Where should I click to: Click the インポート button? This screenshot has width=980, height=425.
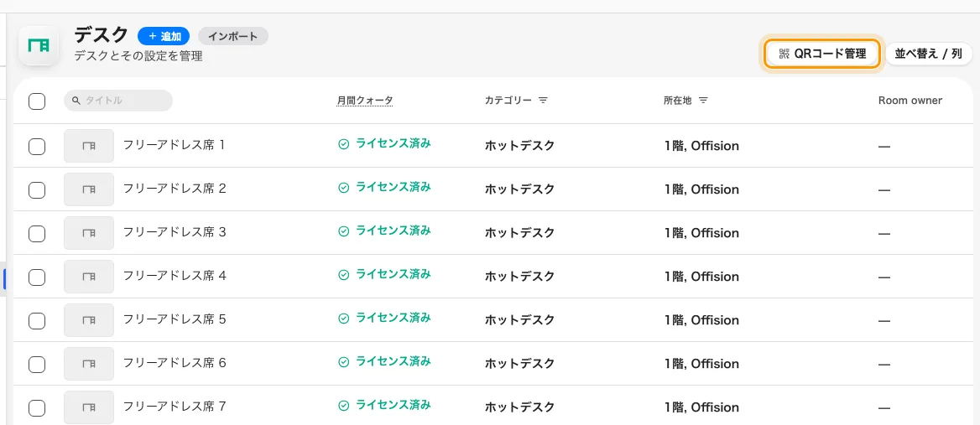[233, 36]
